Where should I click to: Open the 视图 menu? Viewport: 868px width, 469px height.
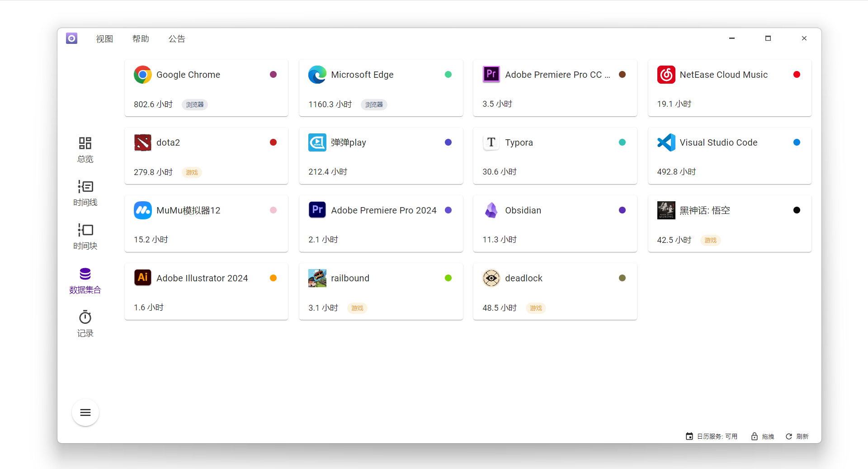point(104,38)
